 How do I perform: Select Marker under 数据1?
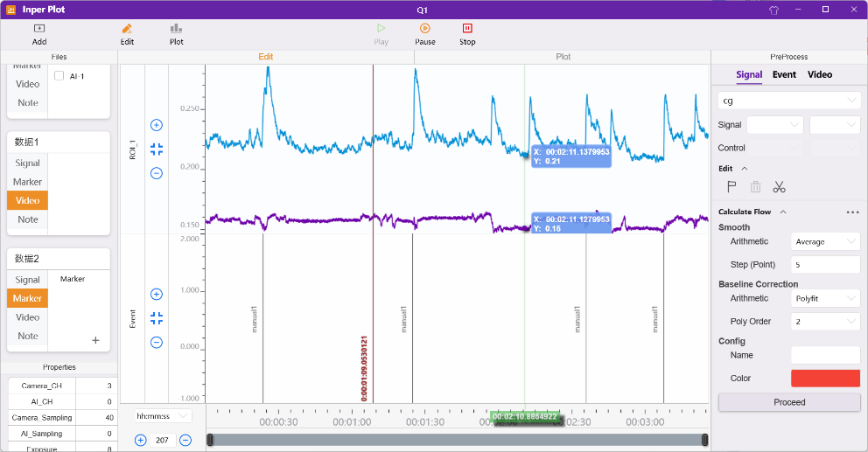coord(28,182)
